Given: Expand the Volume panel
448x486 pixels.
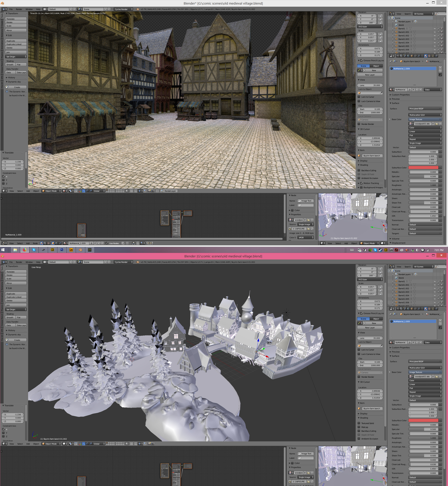Looking at the screenshot, I should click(395, 239).
